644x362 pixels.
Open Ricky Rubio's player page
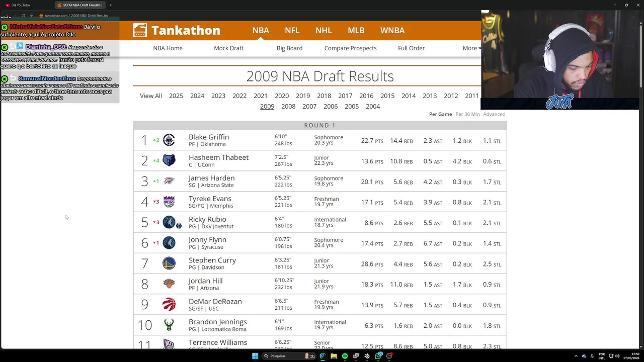click(x=207, y=219)
